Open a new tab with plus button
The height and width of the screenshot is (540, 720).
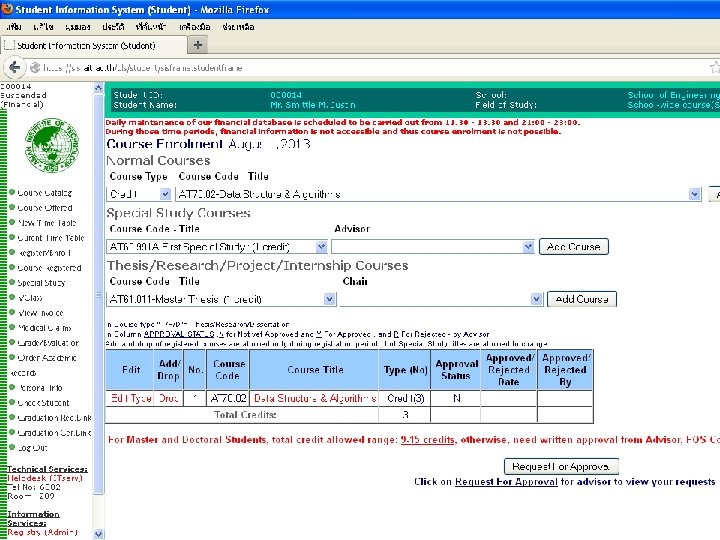click(x=198, y=45)
